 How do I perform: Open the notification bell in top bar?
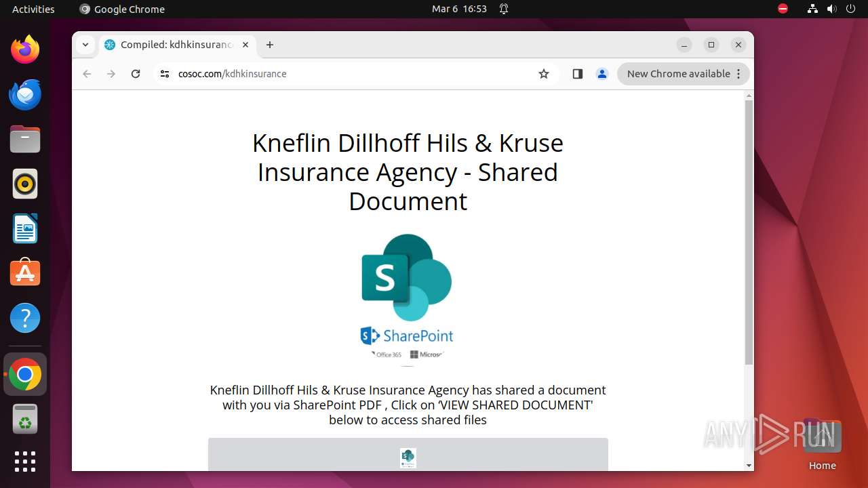[x=504, y=9]
